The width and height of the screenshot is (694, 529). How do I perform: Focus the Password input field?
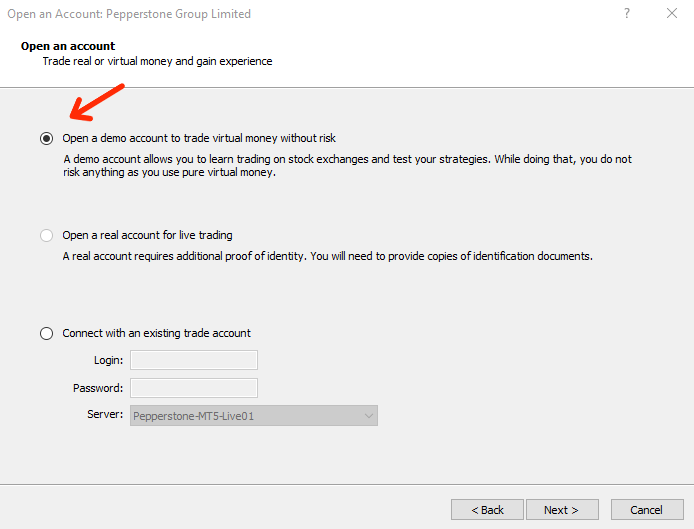(193, 388)
